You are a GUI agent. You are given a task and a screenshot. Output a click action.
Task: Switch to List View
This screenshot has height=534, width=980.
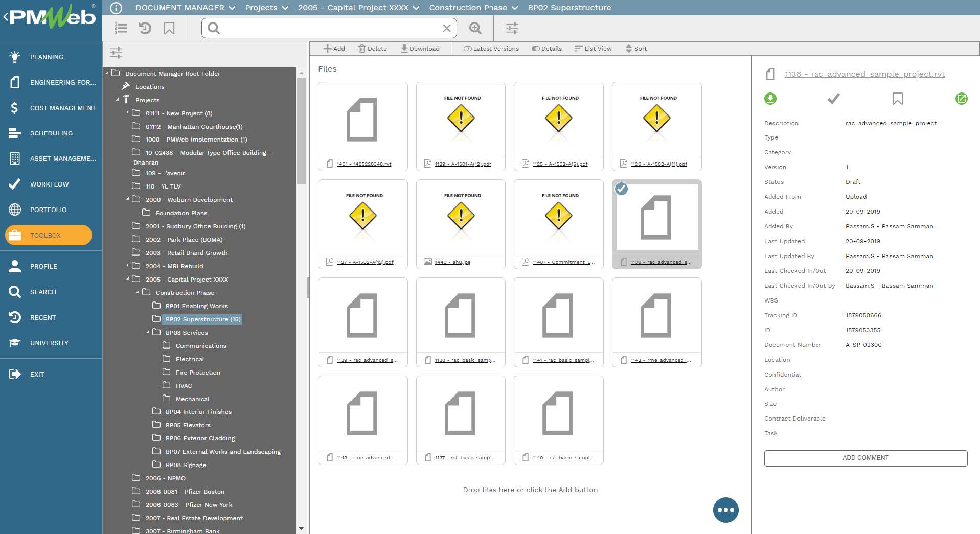593,49
